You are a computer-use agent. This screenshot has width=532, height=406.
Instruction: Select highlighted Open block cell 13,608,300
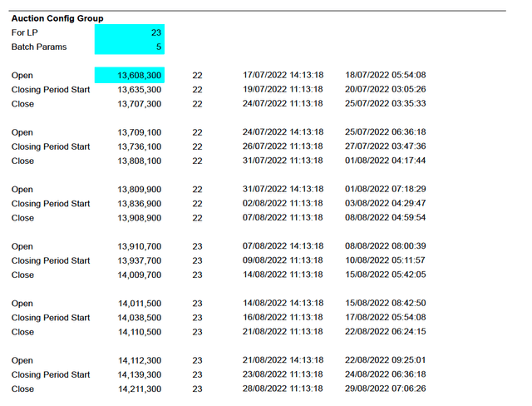point(130,75)
